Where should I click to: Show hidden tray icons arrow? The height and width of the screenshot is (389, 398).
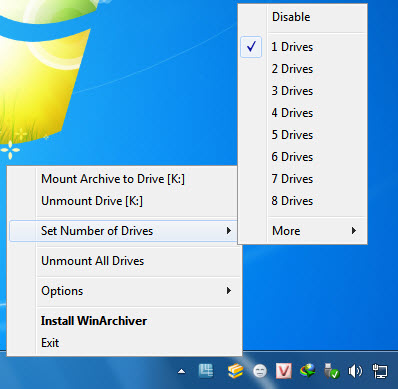182,371
